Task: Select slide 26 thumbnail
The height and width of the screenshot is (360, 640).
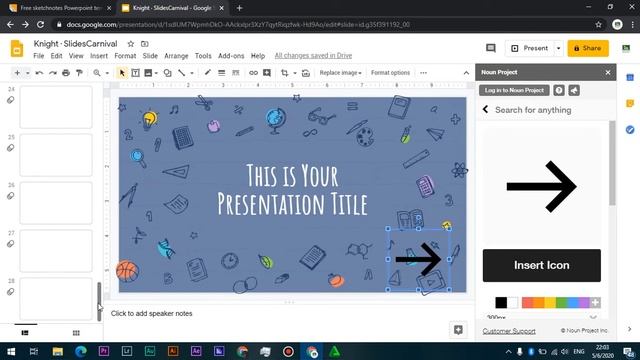Action: [x=56, y=203]
